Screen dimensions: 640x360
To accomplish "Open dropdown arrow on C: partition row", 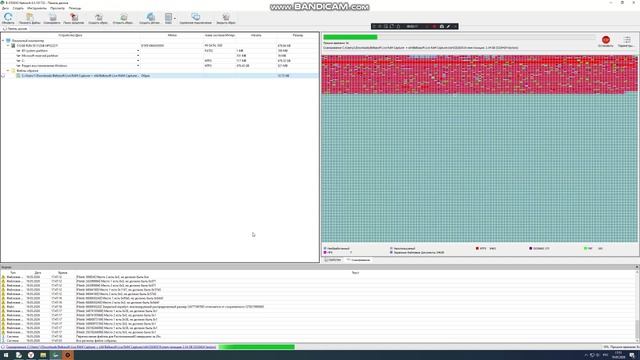I will click(x=138, y=60).
